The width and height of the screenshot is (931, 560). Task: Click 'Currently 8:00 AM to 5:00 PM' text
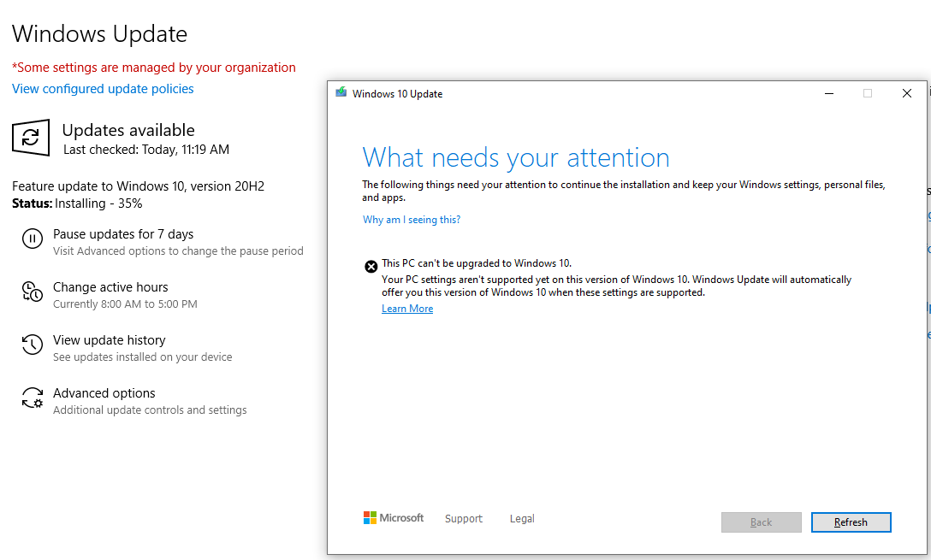[125, 304]
